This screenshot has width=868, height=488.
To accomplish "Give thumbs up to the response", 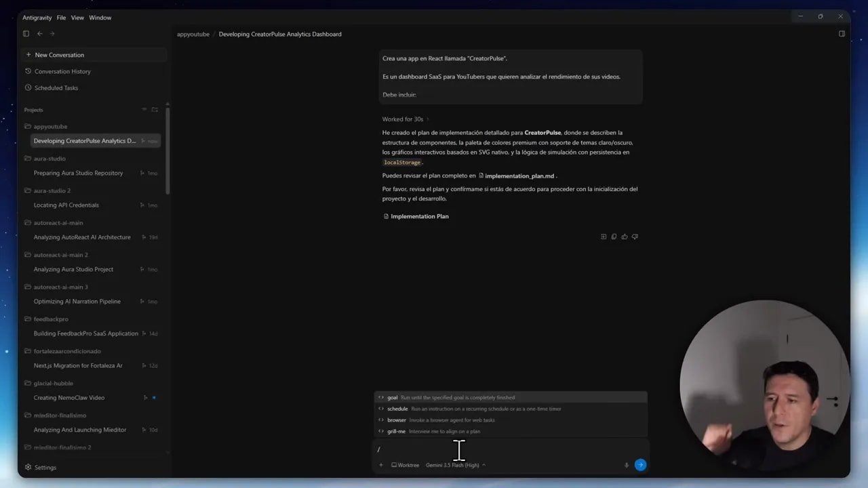I will point(625,237).
